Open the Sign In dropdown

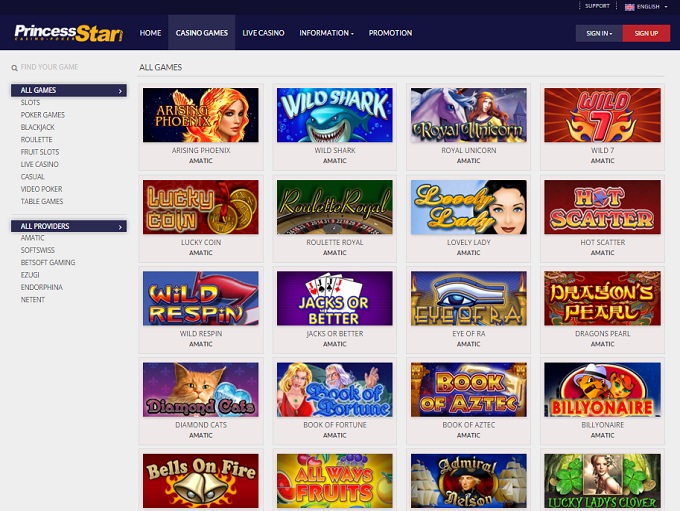tap(599, 33)
